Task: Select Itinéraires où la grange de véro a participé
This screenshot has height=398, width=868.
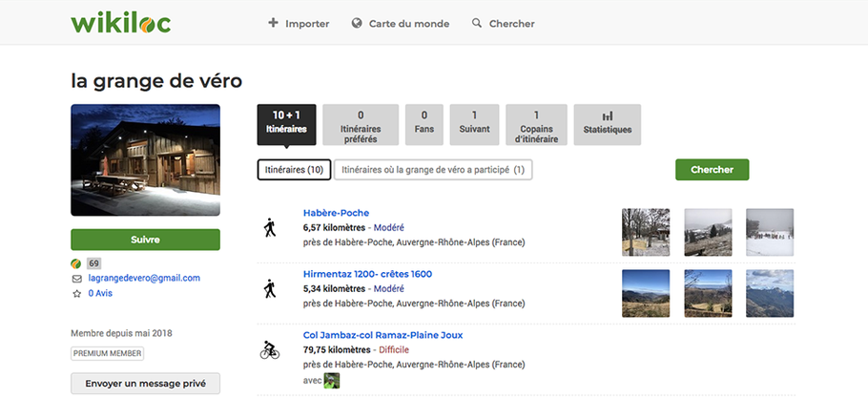Action: tap(433, 170)
